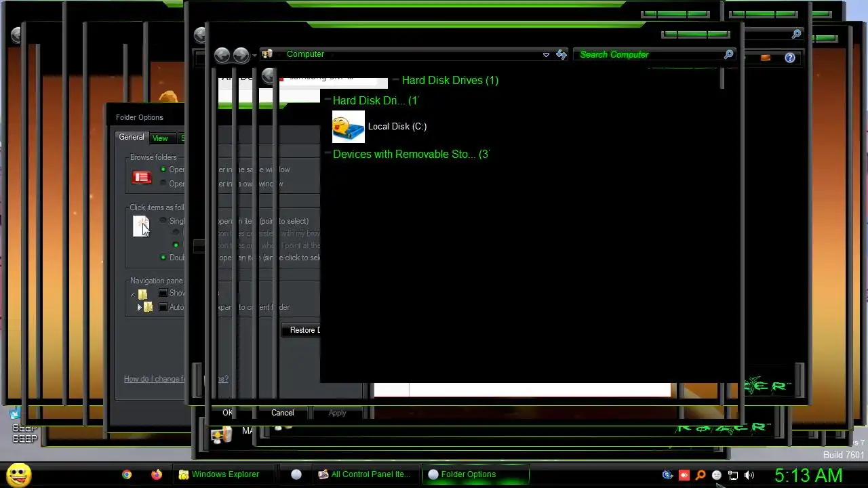The width and height of the screenshot is (868, 488).
Task: Click the Computer icon in address bar
Action: (x=267, y=54)
